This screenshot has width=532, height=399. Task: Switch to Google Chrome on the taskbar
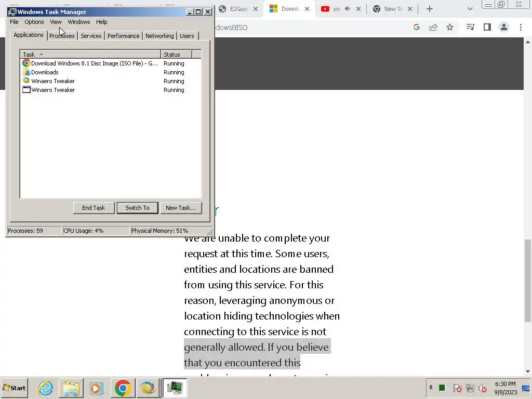point(123,388)
